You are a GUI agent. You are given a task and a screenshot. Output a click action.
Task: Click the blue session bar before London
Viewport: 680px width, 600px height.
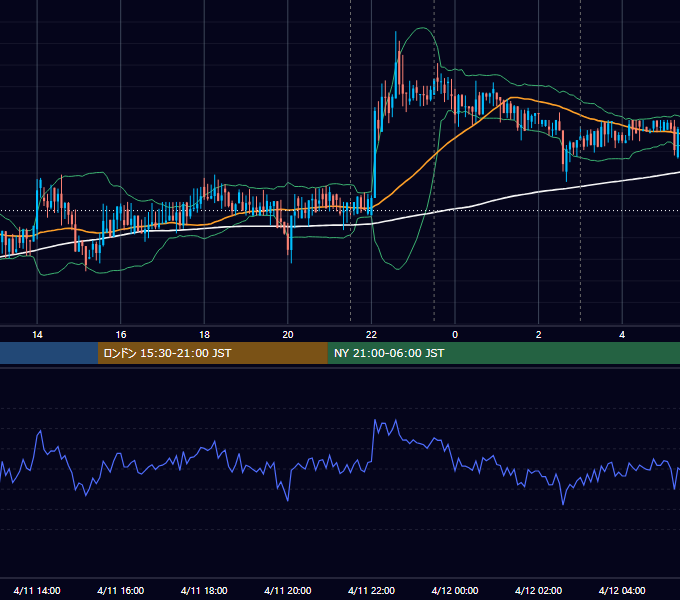pos(49,353)
